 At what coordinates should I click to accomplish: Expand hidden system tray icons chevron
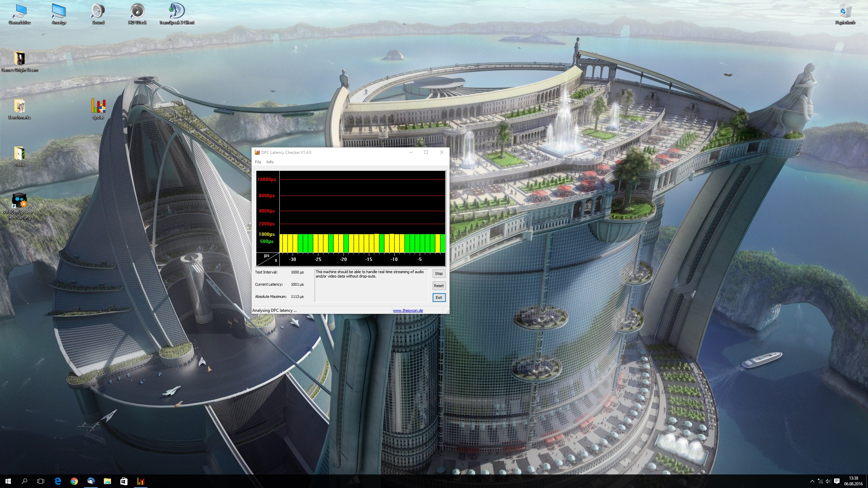812,481
